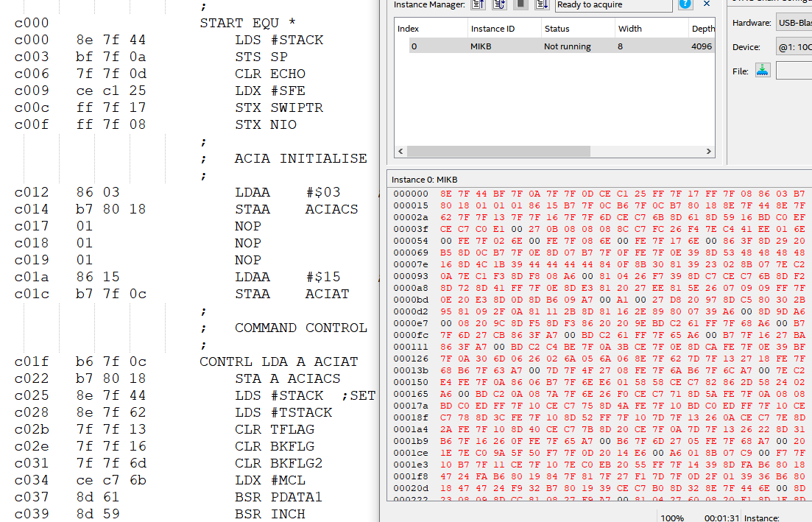Open the Hardware selection dropdown

click(x=793, y=23)
